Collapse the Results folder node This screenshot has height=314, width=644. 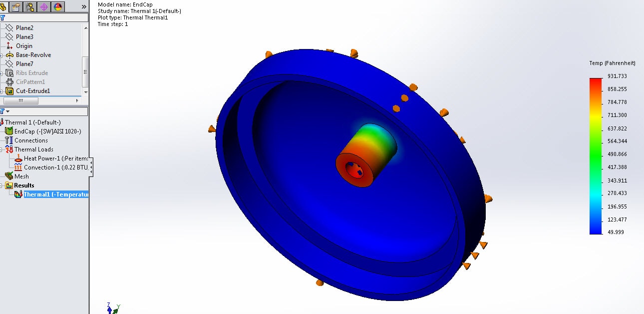point(1,185)
